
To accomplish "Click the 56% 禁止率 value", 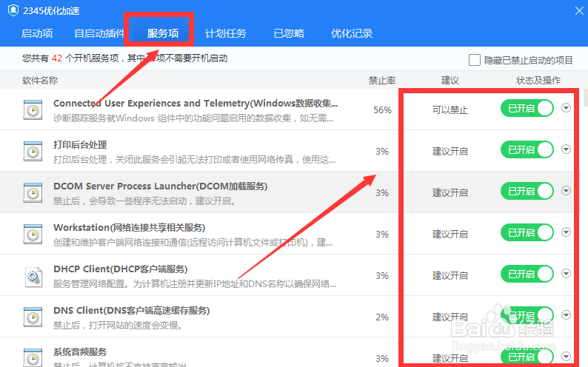I will (x=382, y=110).
